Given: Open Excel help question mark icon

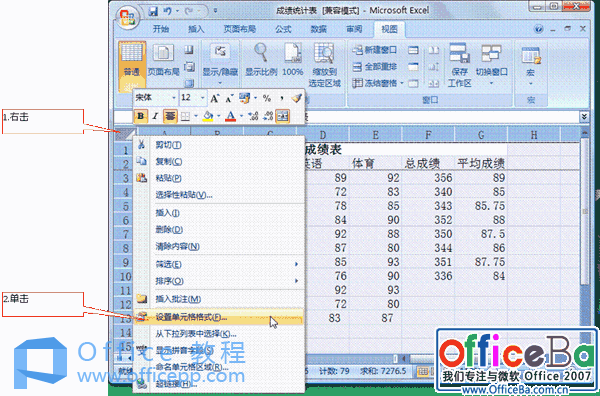Looking at the screenshot, I should click(538, 29).
